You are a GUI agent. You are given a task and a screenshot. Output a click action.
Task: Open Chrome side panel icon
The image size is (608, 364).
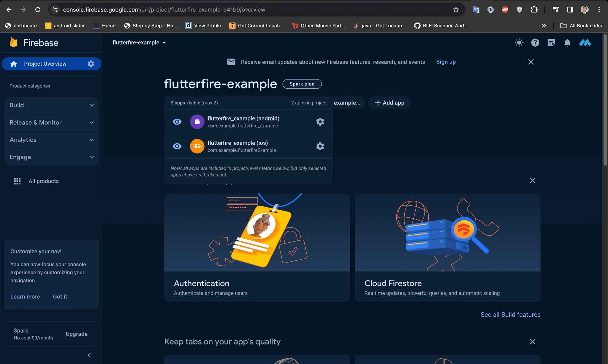point(570,9)
